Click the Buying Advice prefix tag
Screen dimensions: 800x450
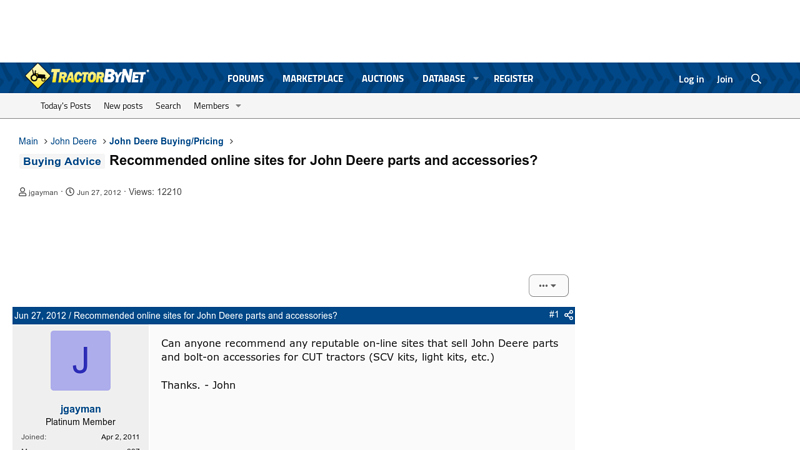62,161
